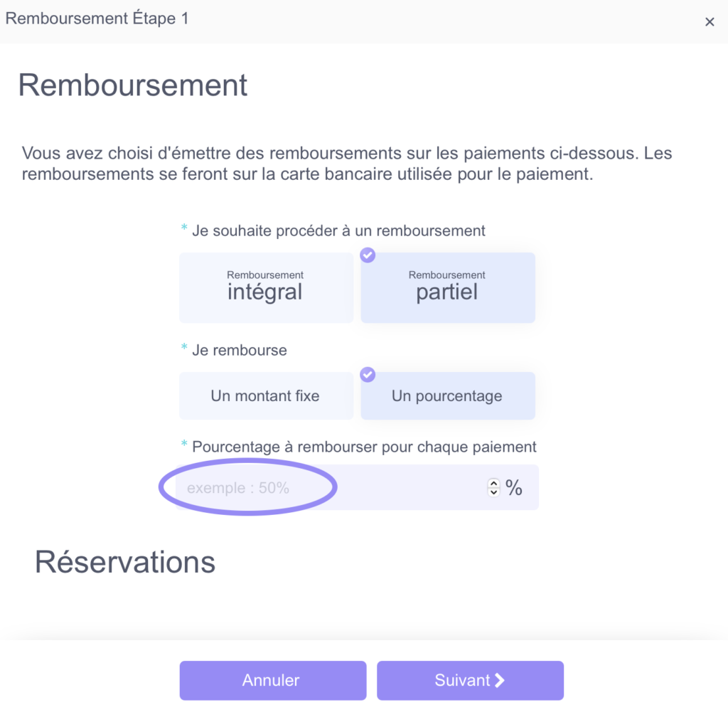The height and width of the screenshot is (717, 728).
Task: Click the % symbol beside the input
Action: [x=514, y=487]
